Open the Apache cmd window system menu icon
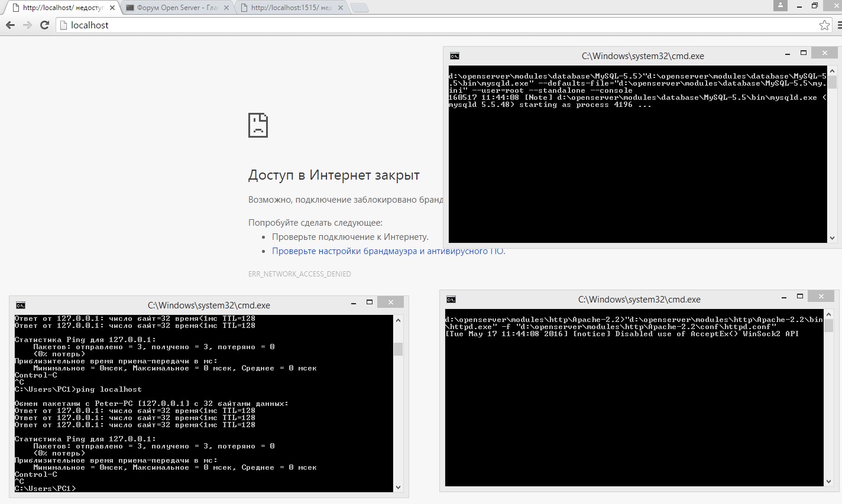The width and height of the screenshot is (842, 504). (x=451, y=300)
